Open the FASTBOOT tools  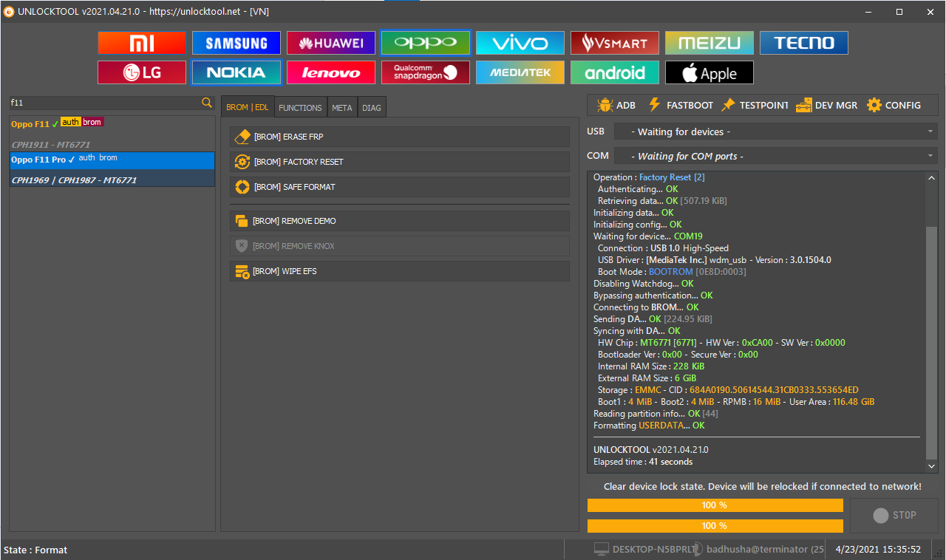680,105
